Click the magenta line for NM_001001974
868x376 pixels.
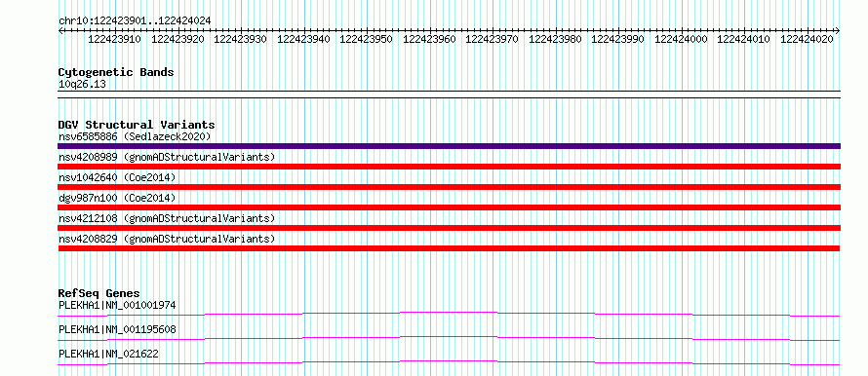click(x=449, y=314)
